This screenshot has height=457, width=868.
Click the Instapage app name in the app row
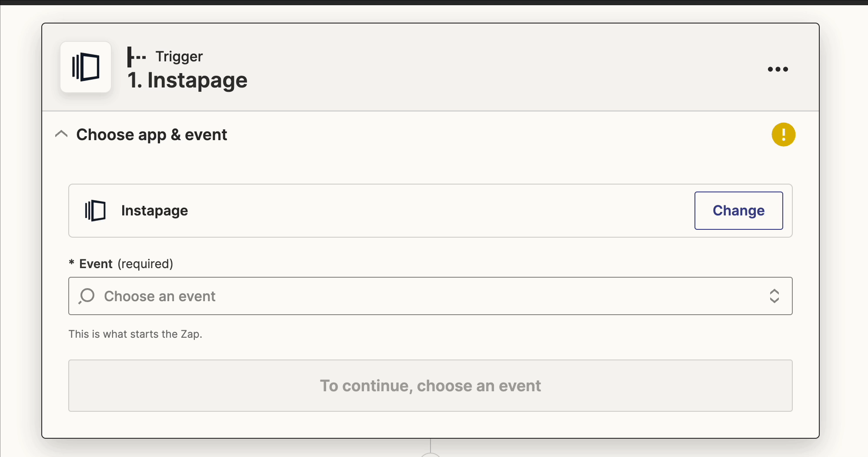154,211
